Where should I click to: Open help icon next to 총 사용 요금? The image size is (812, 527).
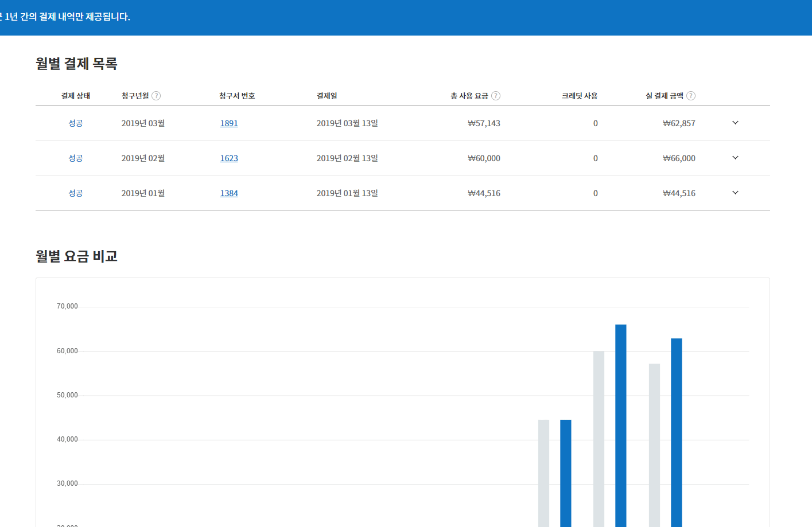coord(496,96)
